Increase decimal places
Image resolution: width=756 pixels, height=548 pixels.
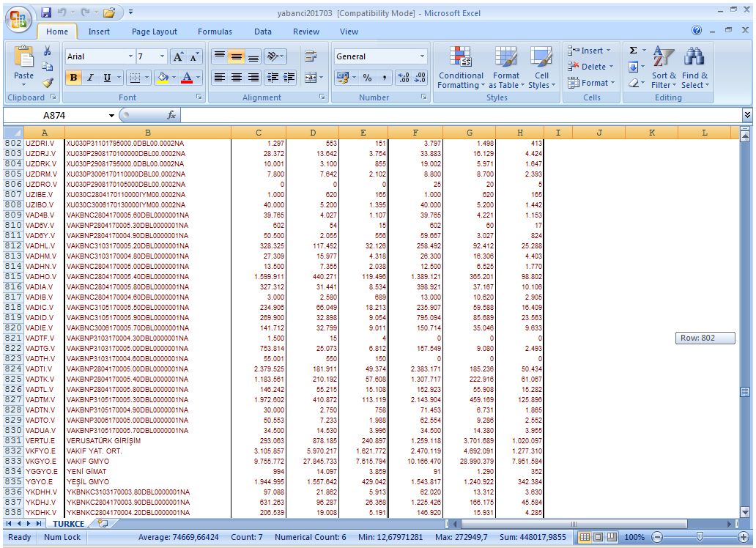[403, 77]
